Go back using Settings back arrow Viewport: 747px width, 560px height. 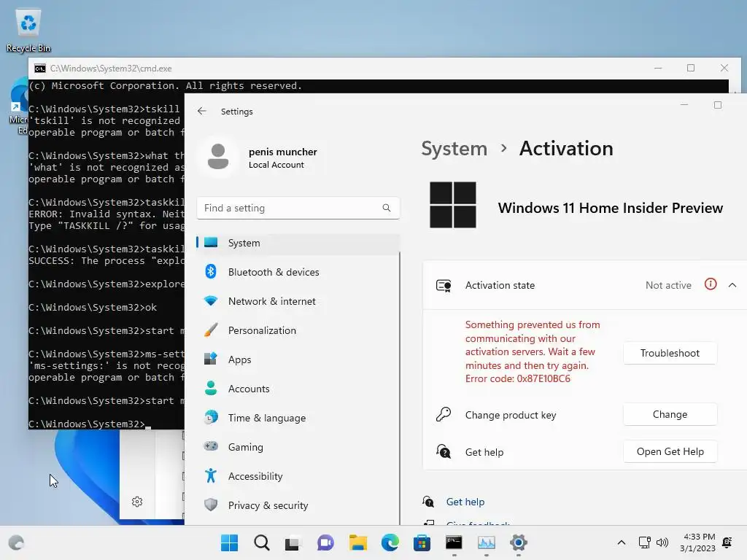tap(202, 111)
